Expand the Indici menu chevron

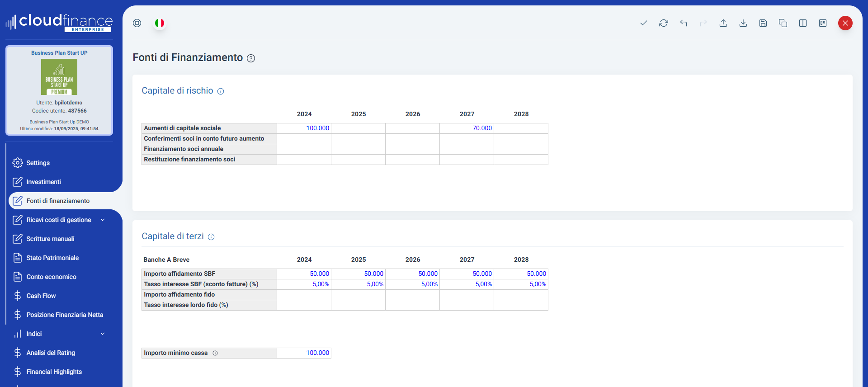[x=103, y=334]
